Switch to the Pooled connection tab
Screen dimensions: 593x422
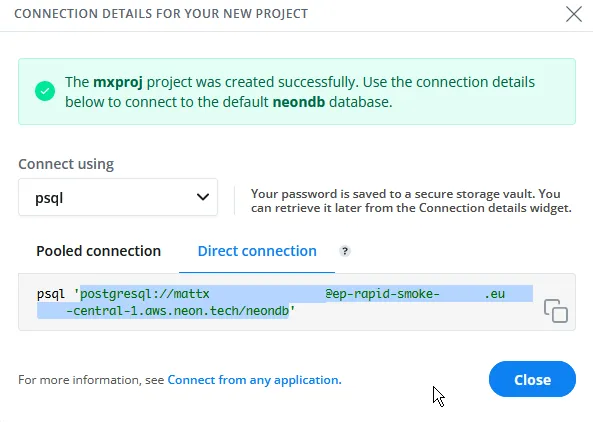coord(98,251)
